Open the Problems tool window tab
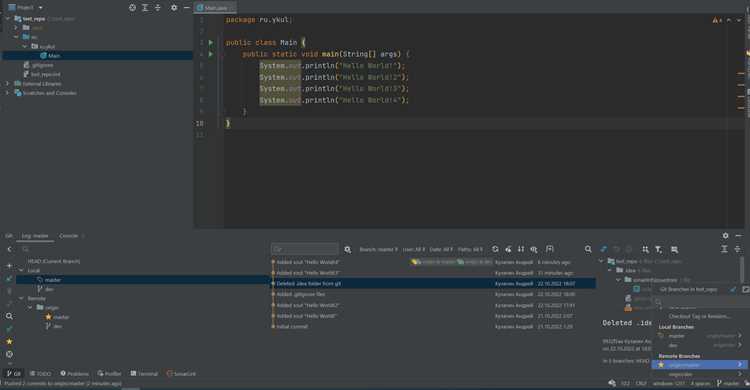The image size is (750, 390). (x=74, y=374)
